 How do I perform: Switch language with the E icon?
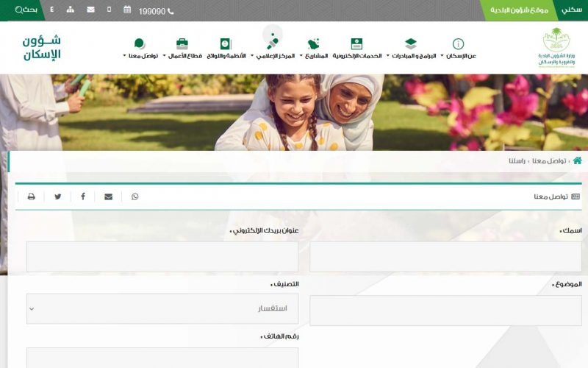click(51, 10)
